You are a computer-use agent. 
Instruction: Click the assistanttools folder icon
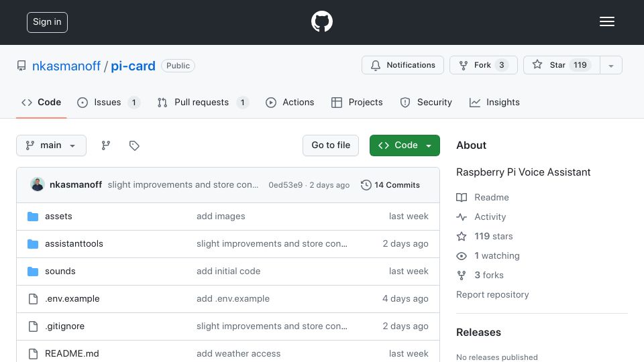(x=33, y=244)
